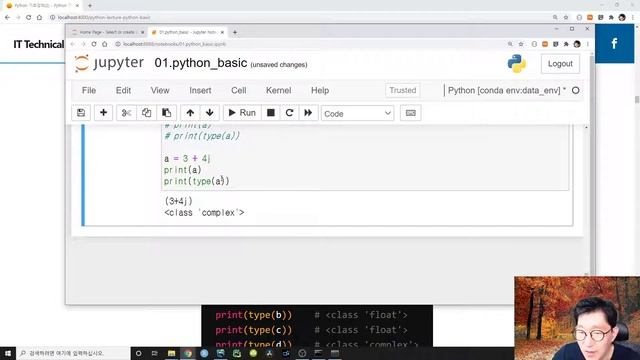Image resolution: width=640 pixels, height=360 pixels.
Task: Click the background window's localhost address bar
Action: coord(104,18)
